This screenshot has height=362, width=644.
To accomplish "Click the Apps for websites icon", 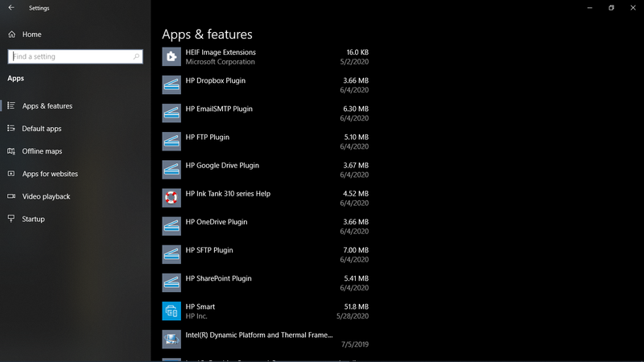I will [x=11, y=174].
